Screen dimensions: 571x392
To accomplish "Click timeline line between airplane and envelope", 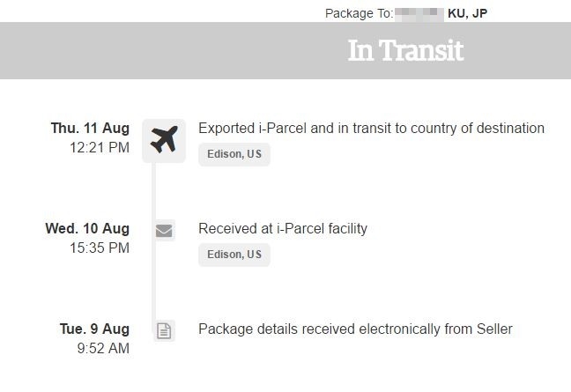I will click(153, 189).
